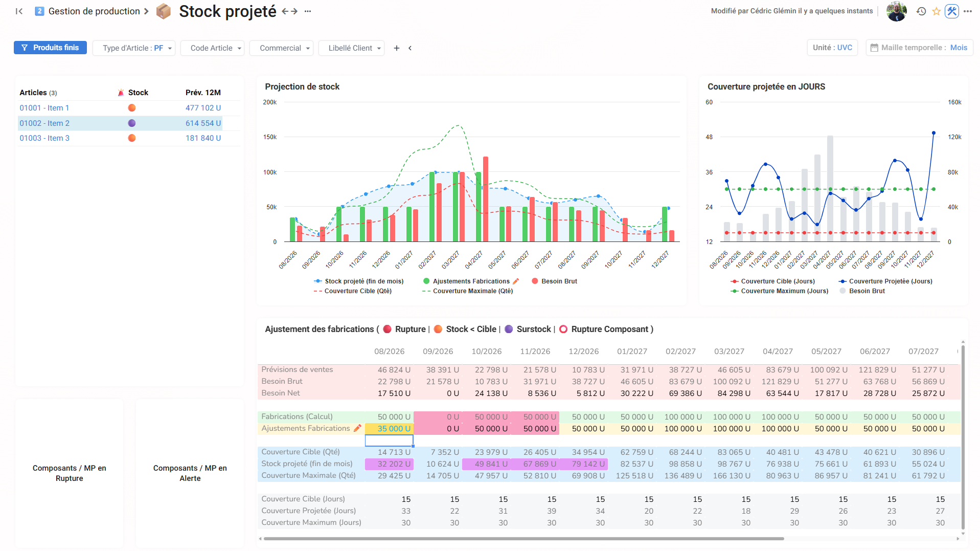Select article 01003 - Item 3
Screen dimensions: 980x551
[x=44, y=138]
